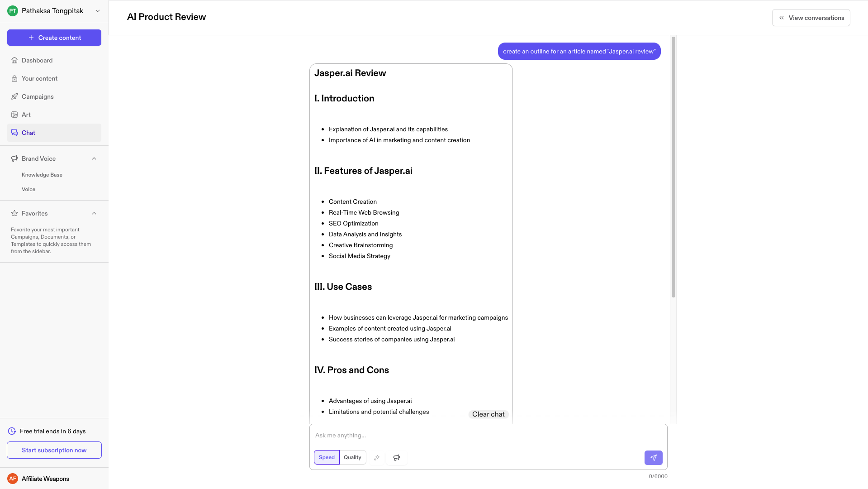The height and width of the screenshot is (489, 868).
Task: Go to Knowledge Base page
Action: [42, 175]
